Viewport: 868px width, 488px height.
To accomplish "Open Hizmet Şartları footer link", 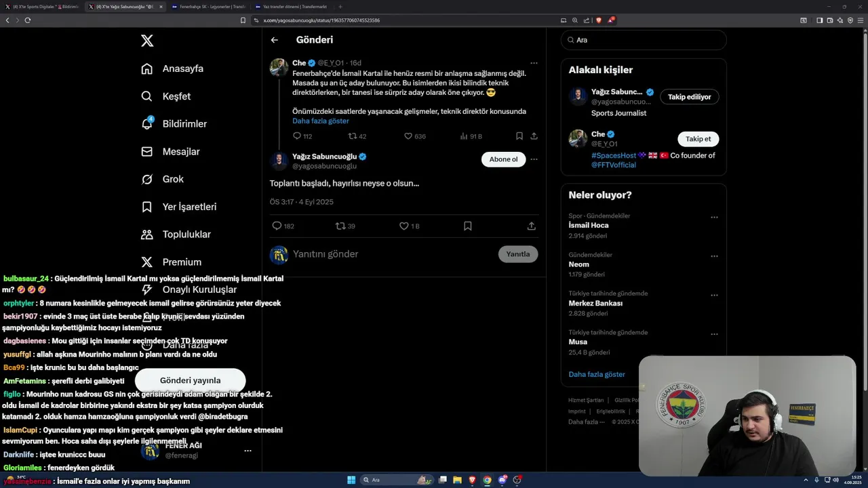I will click(586, 401).
